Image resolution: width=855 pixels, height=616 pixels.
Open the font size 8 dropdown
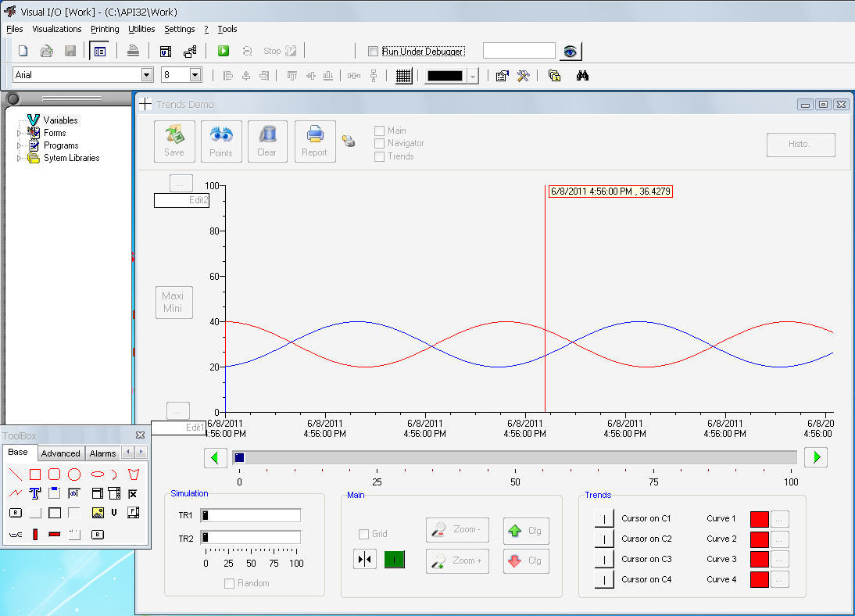pyautogui.click(x=195, y=75)
